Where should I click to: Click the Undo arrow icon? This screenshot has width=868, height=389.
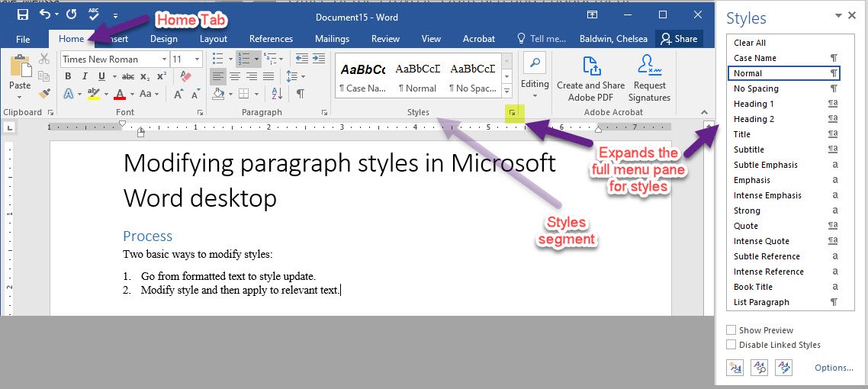point(46,15)
